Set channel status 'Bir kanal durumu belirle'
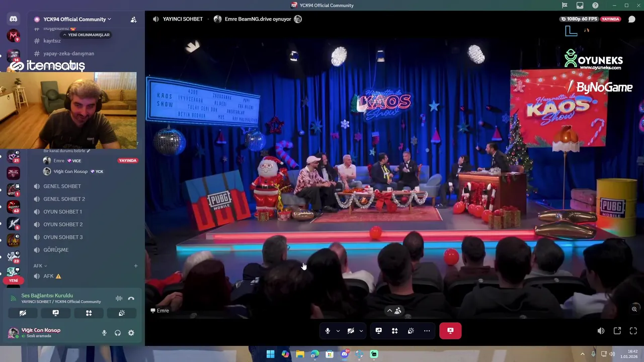 67,151
